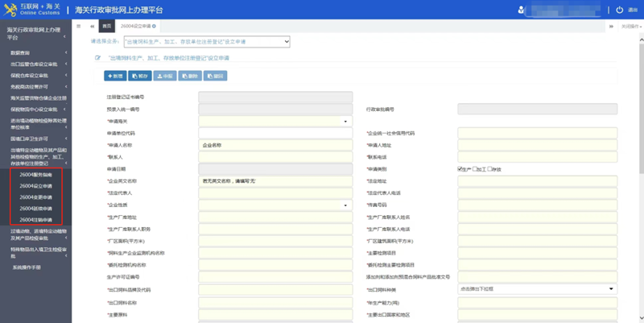644x323 pixels.
Task: Open the 申请海关 dropdown
Action: click(x=275, y=122)
